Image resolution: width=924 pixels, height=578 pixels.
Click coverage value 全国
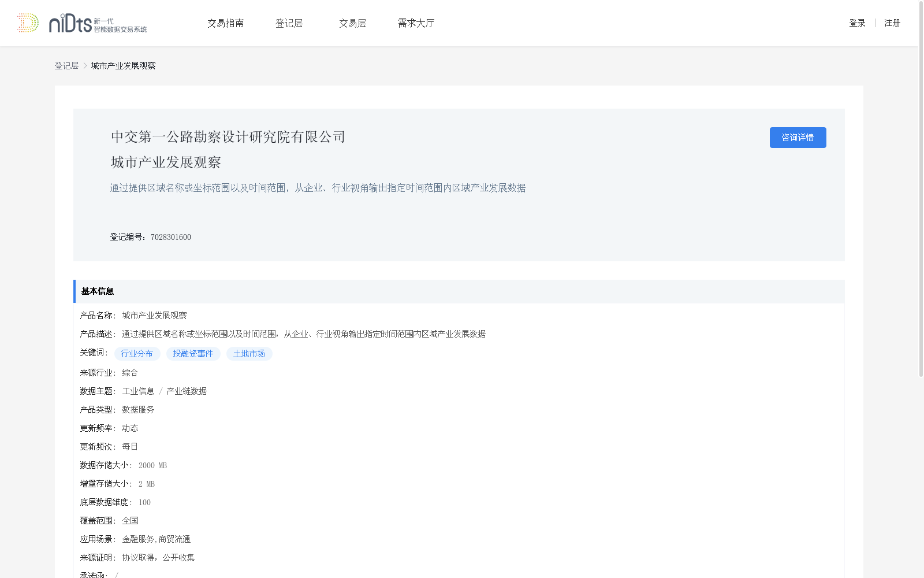(130, 521)
